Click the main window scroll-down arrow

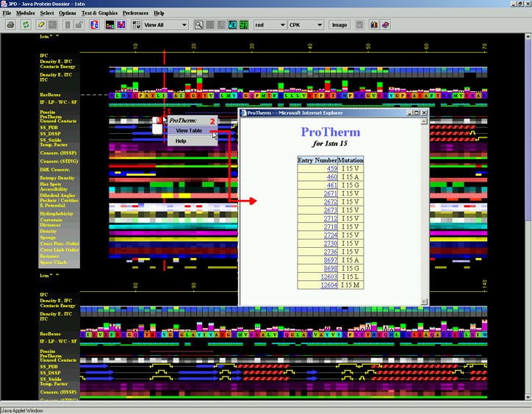(x=528, y=397)
